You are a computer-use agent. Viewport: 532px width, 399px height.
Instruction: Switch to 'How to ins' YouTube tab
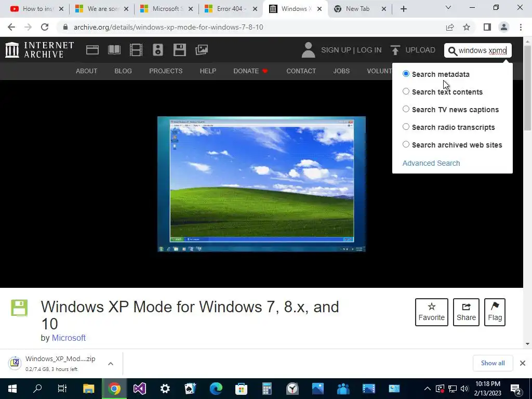click(x=36, y=9)
